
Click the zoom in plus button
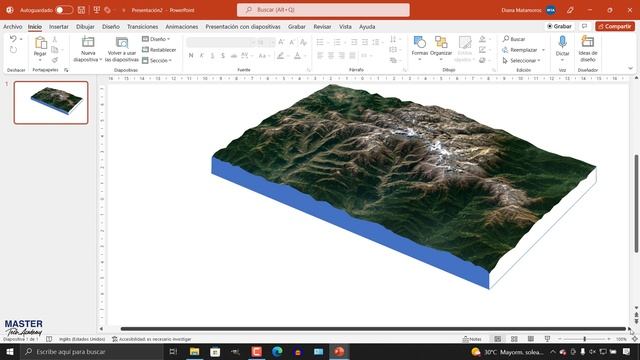coord(609,339)
